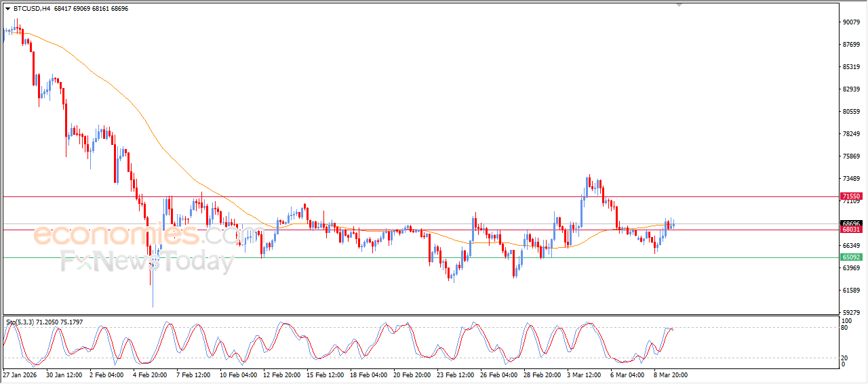
Task: Click the Sto(5,3,3) indicator label
Action: 20,322
